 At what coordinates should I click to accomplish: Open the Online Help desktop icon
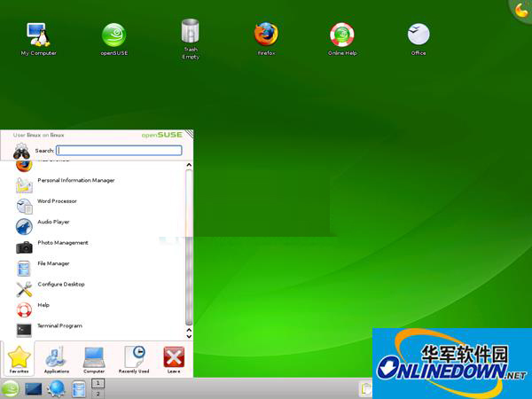coord(342,35)
